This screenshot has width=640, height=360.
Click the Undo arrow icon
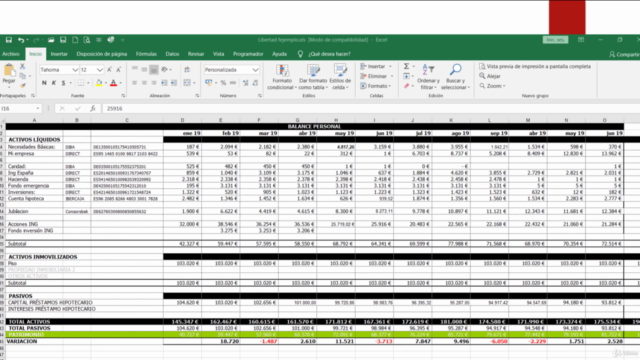[20, 40]
